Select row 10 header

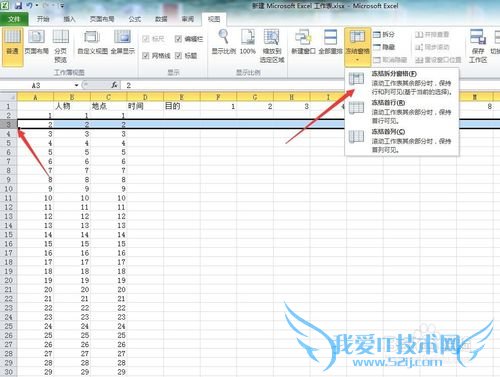[8, 189]
